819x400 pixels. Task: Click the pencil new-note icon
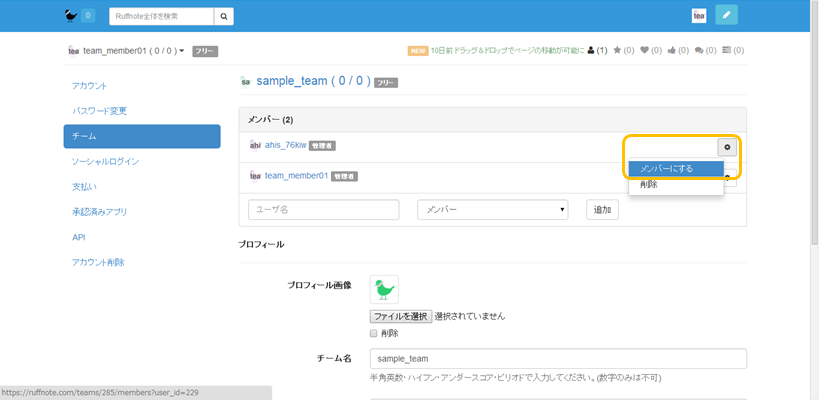pyautogui.click(x=727, y=16)
